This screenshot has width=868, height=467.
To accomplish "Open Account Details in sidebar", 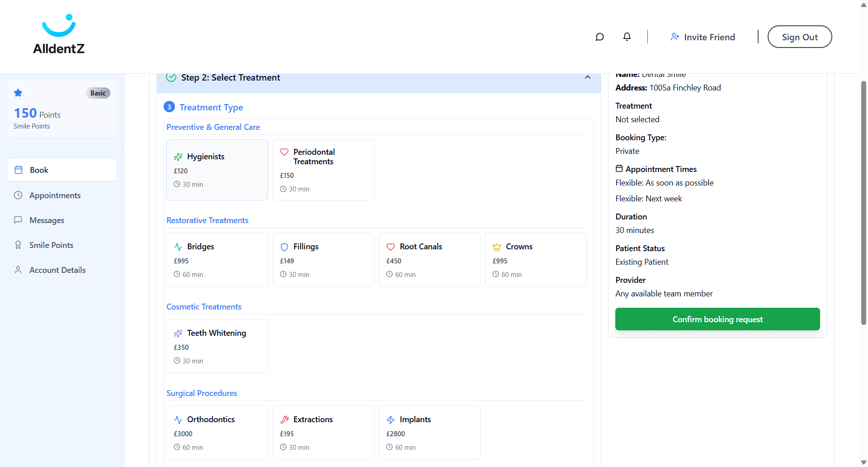I will coord(62,270).
